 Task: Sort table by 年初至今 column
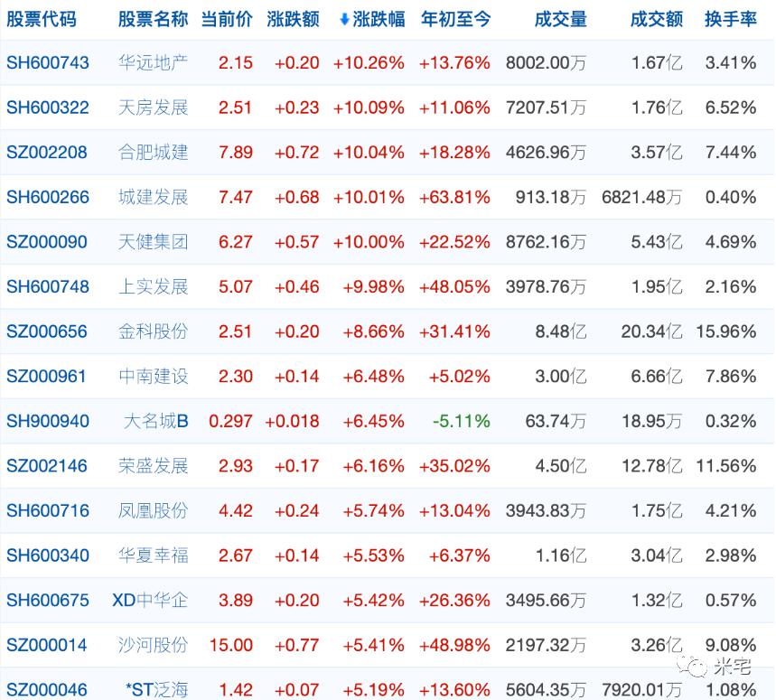tap(455, 19)
